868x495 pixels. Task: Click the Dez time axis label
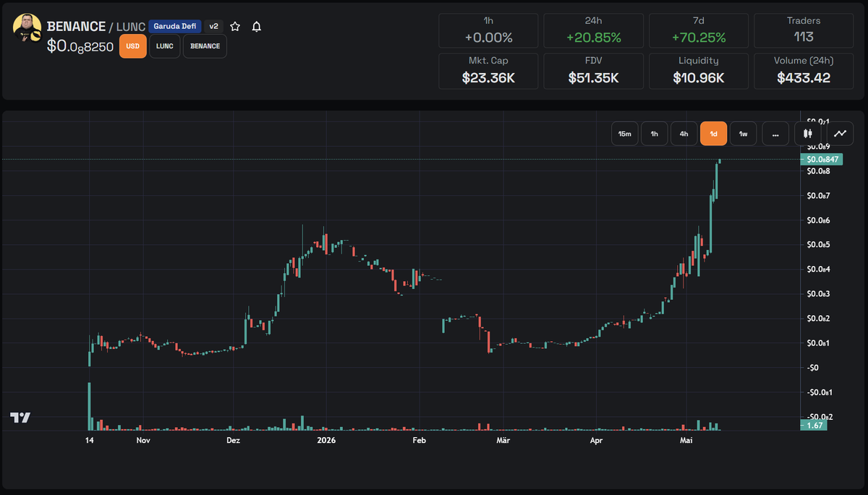pos(233,439)
